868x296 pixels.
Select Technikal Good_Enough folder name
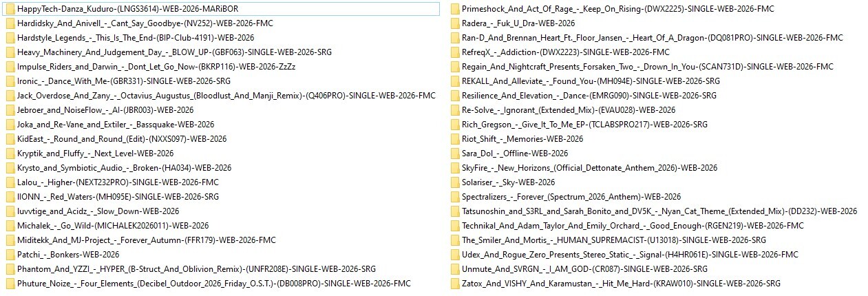[x=633, y=226]
